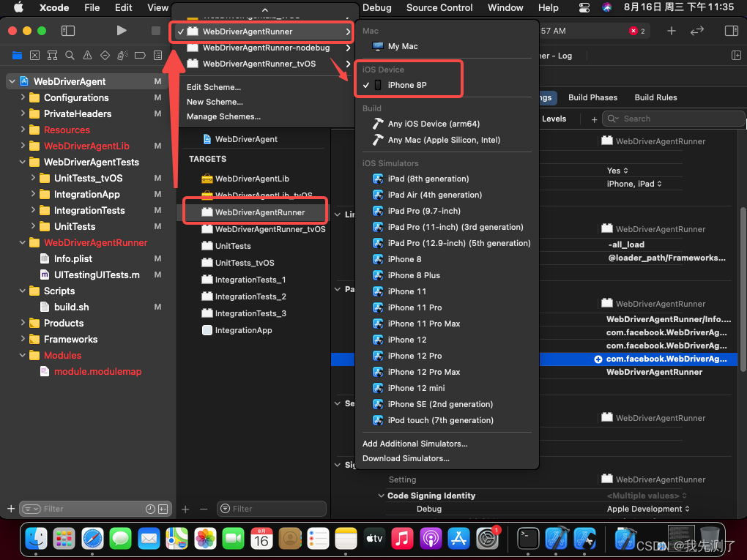Toggle the navigator sidebar visibility
This screenshot has height=560, width=747.
coord(67,30)
